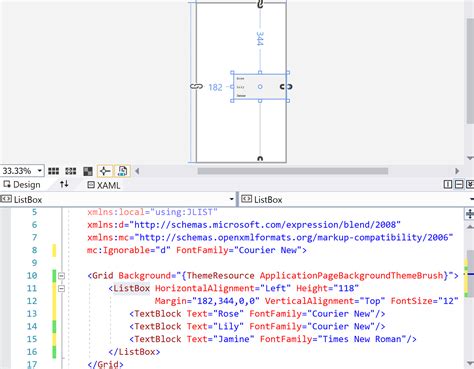474x369 pixels.
Task: Click the ListBox top-right resize handle
Action: (288, 73)
